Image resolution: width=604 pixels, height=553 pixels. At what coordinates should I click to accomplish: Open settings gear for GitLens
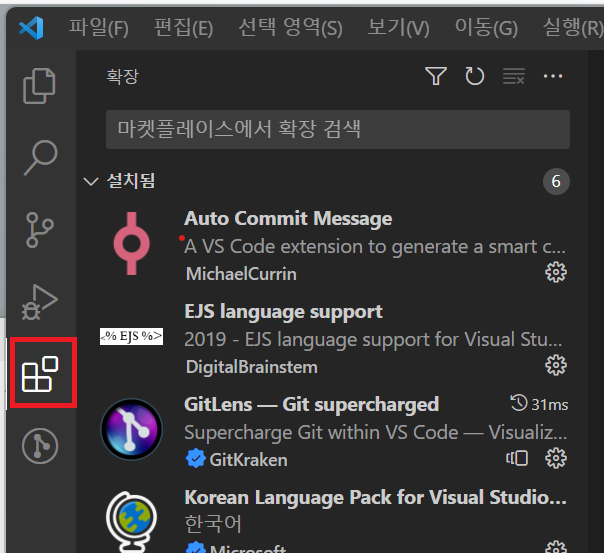click(556, 458)
